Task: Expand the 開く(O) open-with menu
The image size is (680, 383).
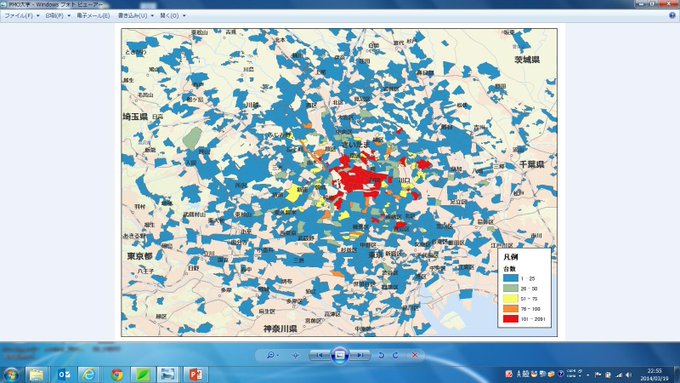Action: pyautogui.click(x=173, y=16)
